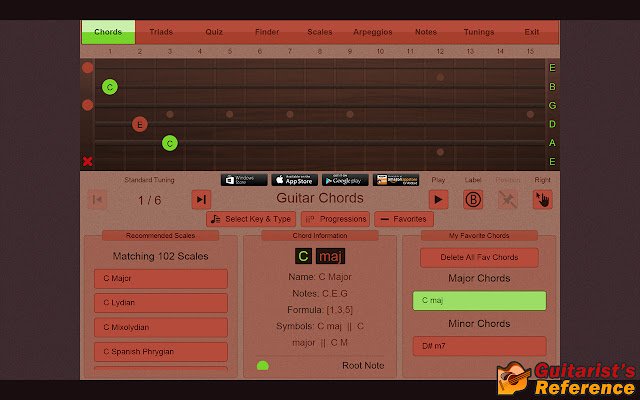The height and width of the screenshot is (400, 640).
Task: Go to the first chord position
Action: 97,200
